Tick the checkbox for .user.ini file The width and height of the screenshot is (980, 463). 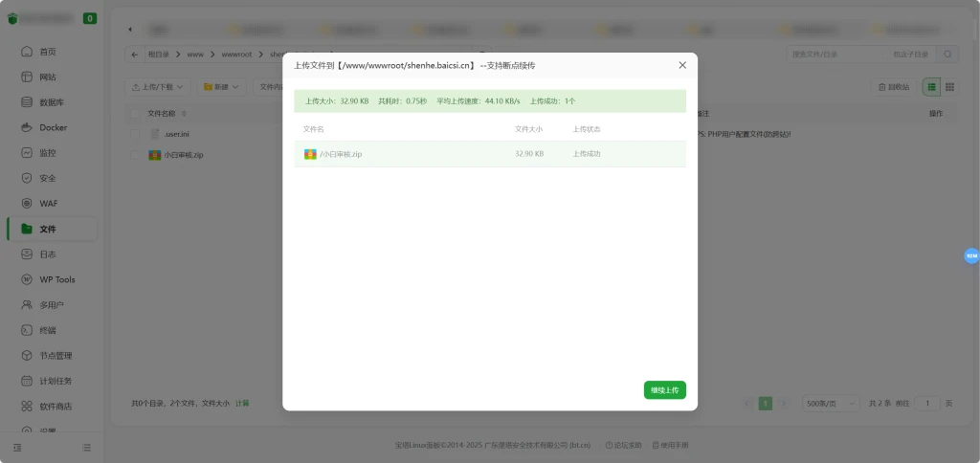pyautogui.click(x=135, y=134)
